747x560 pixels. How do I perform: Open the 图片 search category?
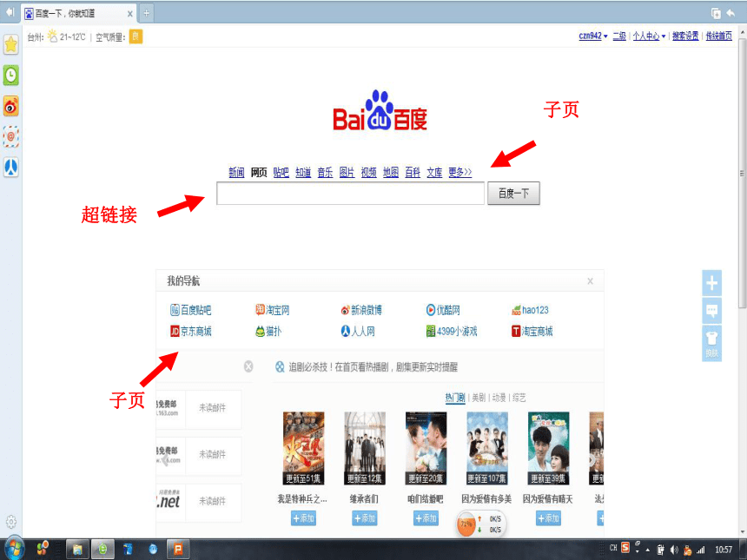click(x=347, y=172)
